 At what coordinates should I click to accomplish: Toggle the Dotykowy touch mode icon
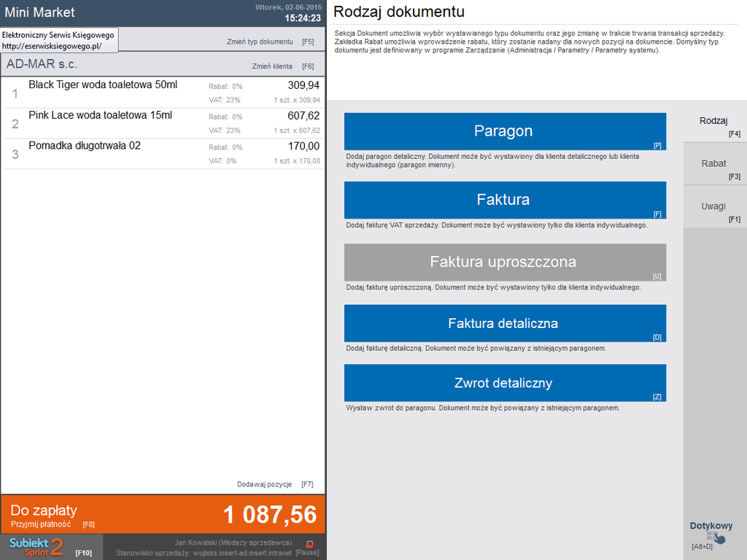(x=716, y=537)
